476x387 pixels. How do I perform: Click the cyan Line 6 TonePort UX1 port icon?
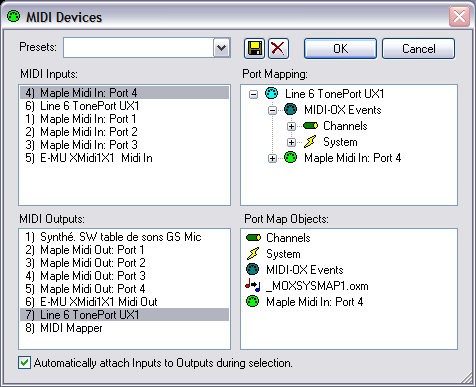pos(272,93)
